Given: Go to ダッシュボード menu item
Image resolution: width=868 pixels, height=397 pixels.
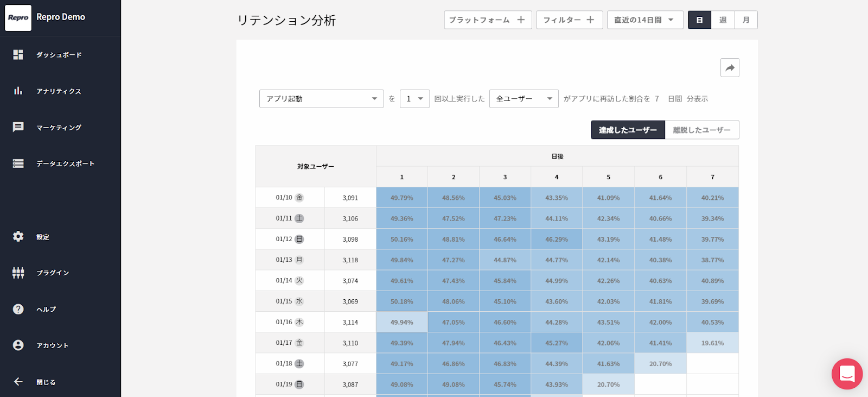Looking at the screenshot, I should point(59,55).
